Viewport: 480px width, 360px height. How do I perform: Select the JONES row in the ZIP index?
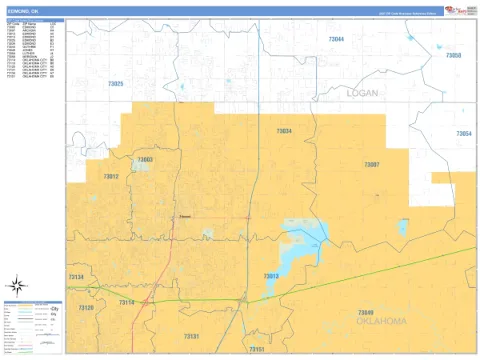coord(30,50)
